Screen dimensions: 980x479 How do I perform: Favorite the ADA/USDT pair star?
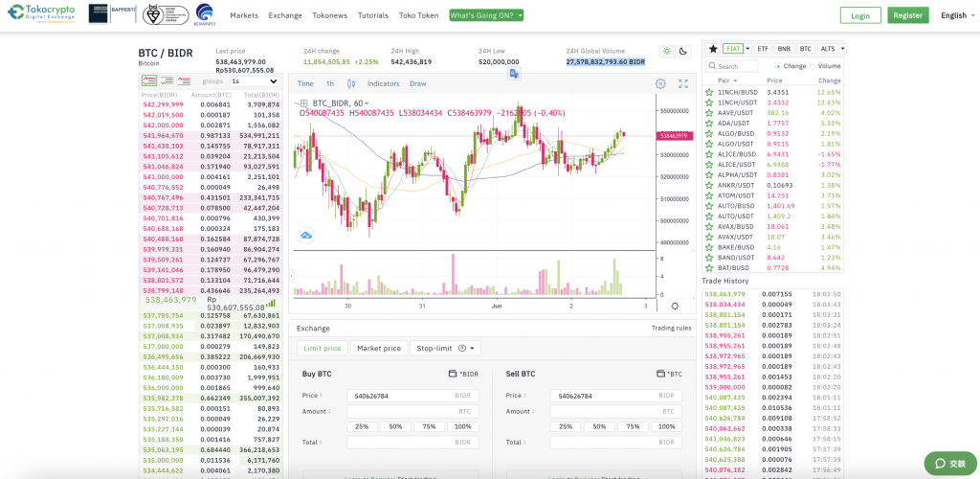(709, 124)
